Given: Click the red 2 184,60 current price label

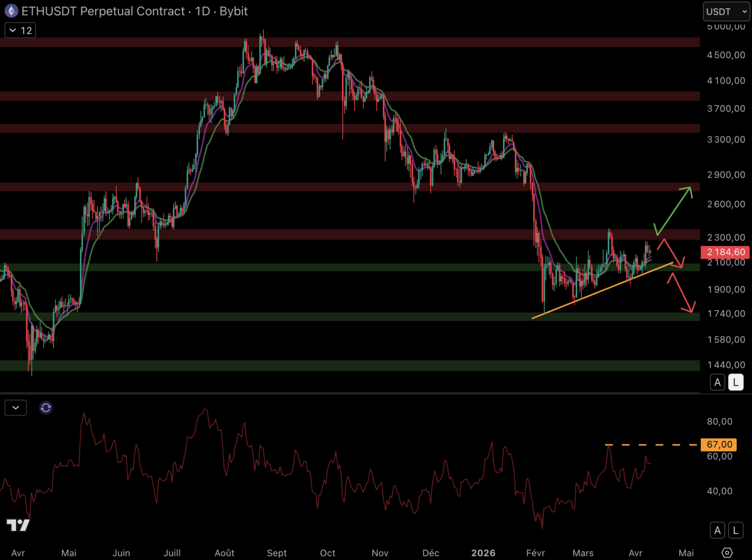Looking at the screenshot, I should click(x=726, y=253).
